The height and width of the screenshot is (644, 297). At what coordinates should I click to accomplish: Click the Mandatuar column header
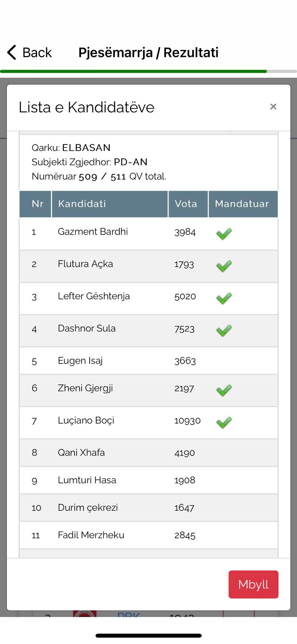pos(242,204)
